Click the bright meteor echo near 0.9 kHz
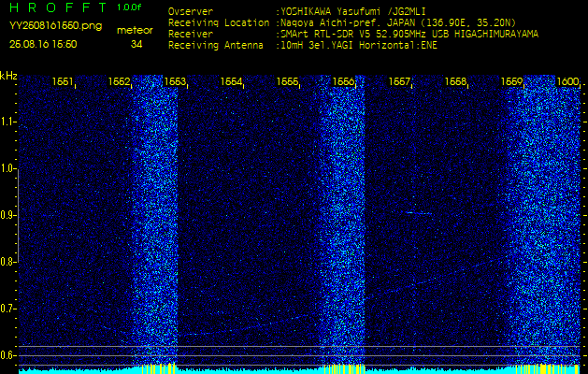This screenshot has width=588, height=374. pos(417,213)
